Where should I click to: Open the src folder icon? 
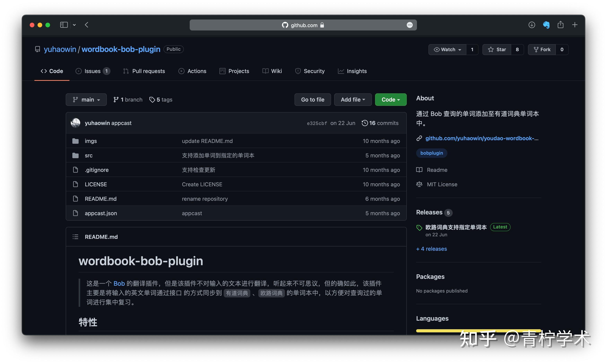(76, 155)
